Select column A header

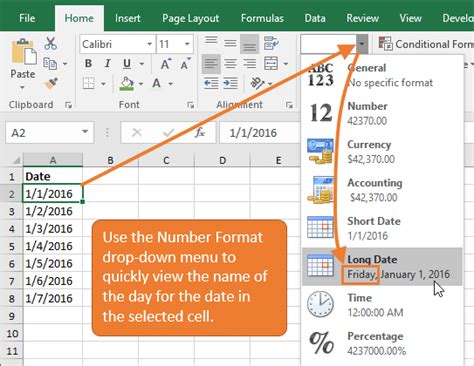pos(53,160)
